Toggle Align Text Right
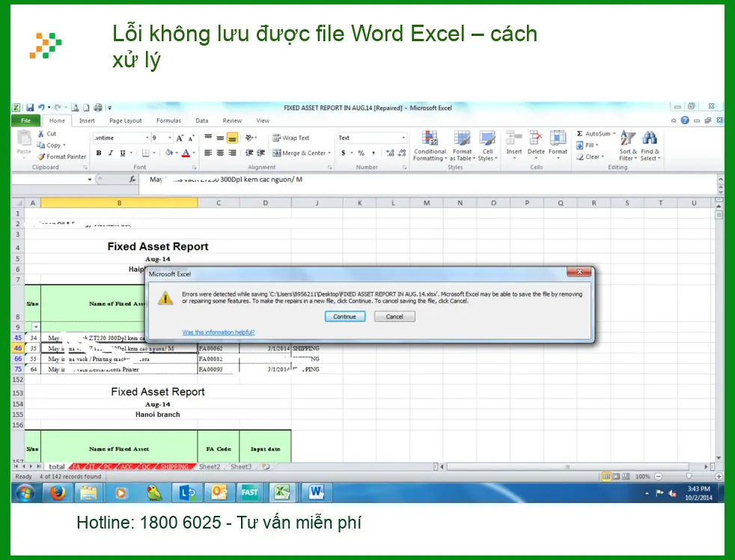The width and height of the screenshot is (735, 560). (232, 153)
